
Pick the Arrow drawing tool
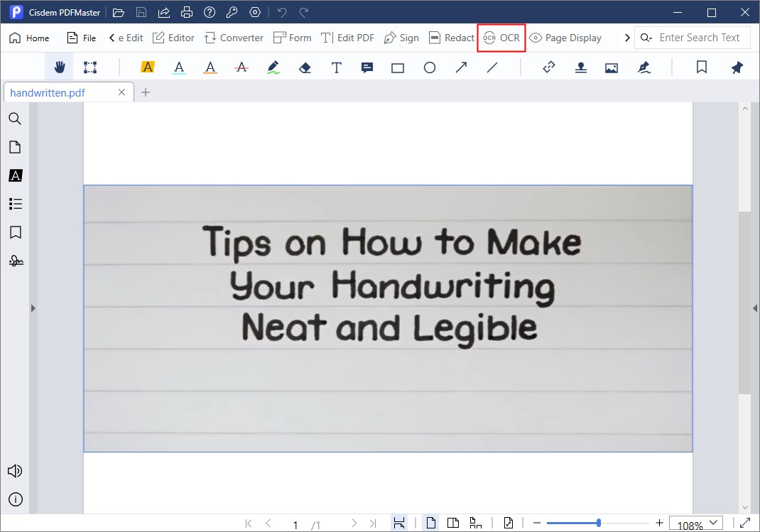click(461, 67)
